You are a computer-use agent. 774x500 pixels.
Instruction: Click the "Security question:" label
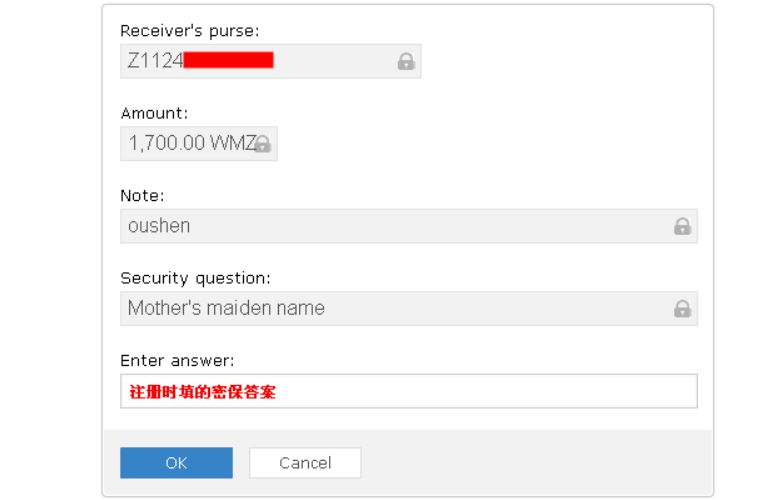[195, 278]
